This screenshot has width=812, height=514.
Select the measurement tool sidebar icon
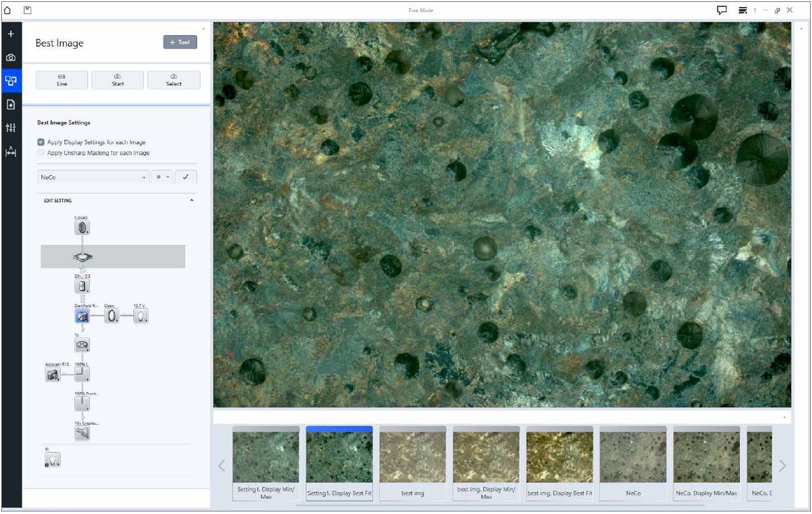(11, 153)
